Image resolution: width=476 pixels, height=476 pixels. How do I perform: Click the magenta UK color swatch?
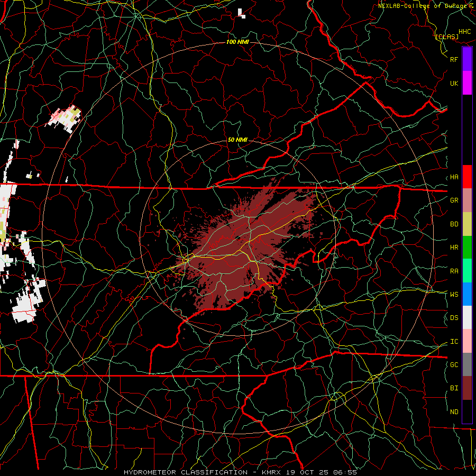point(467,83)
